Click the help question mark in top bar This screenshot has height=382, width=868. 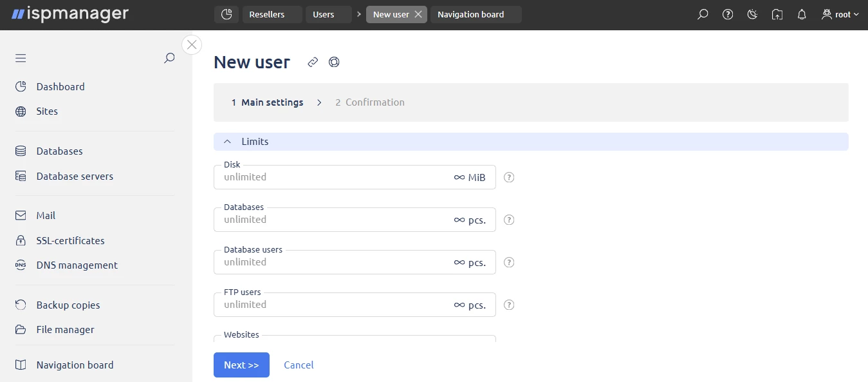(728, 14)
